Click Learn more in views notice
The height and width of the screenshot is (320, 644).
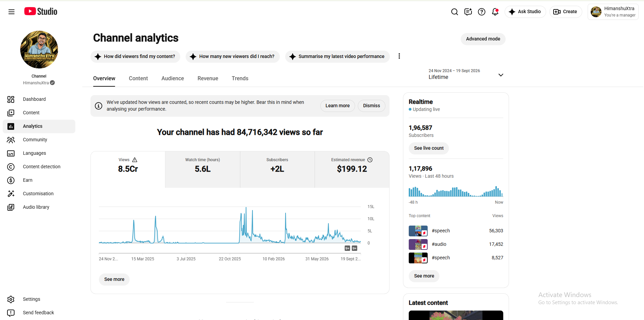[338, 106]
